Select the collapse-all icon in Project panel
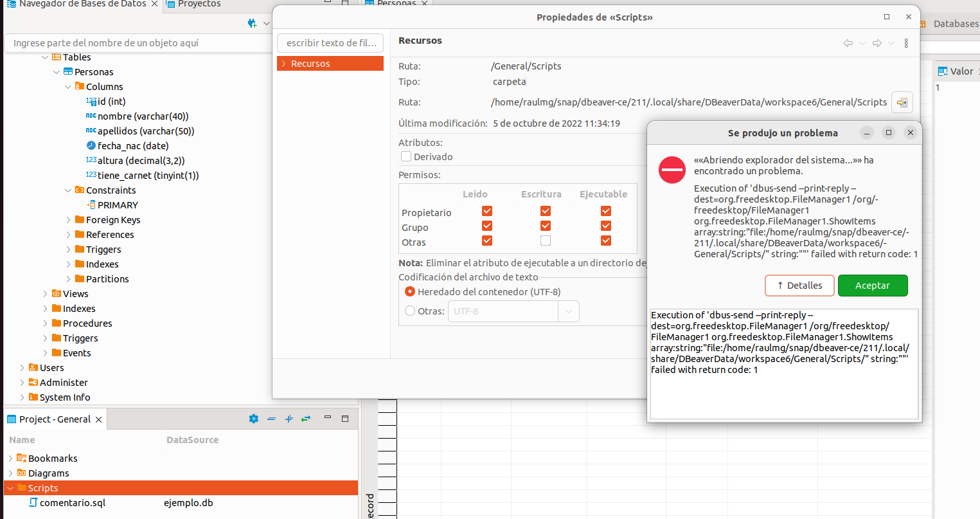The height and width of the screenshot is (519, 980). [x=271, y=419]
